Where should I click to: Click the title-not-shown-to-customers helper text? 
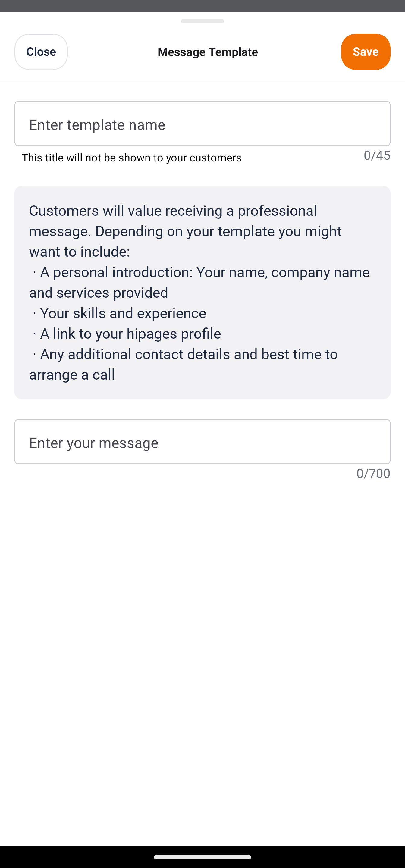click(131, 158)
